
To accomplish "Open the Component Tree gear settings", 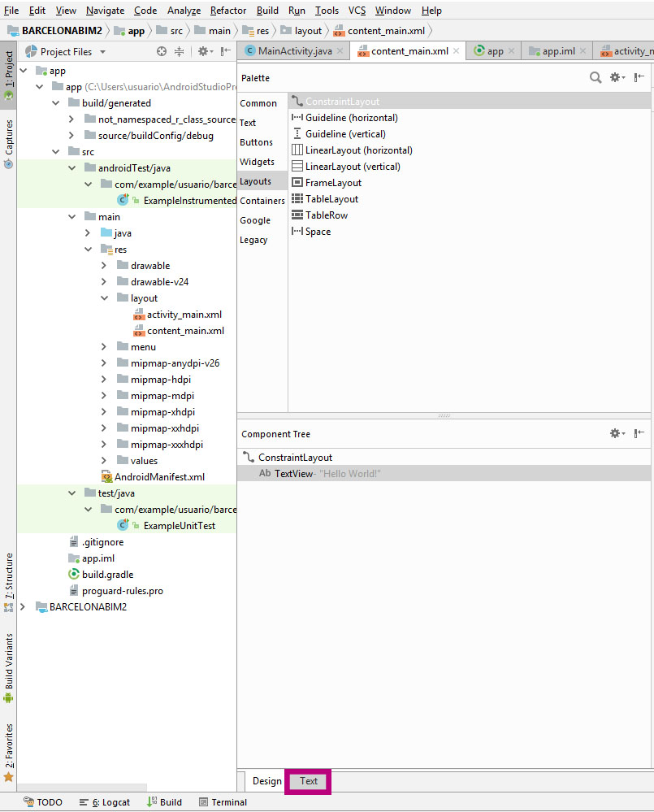I will coord(617,433).
